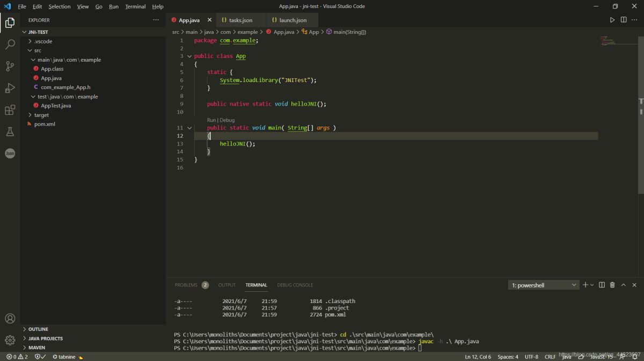Expand the JAVA PROJECTS section
The image size is (644, 361).
[45, 338]
